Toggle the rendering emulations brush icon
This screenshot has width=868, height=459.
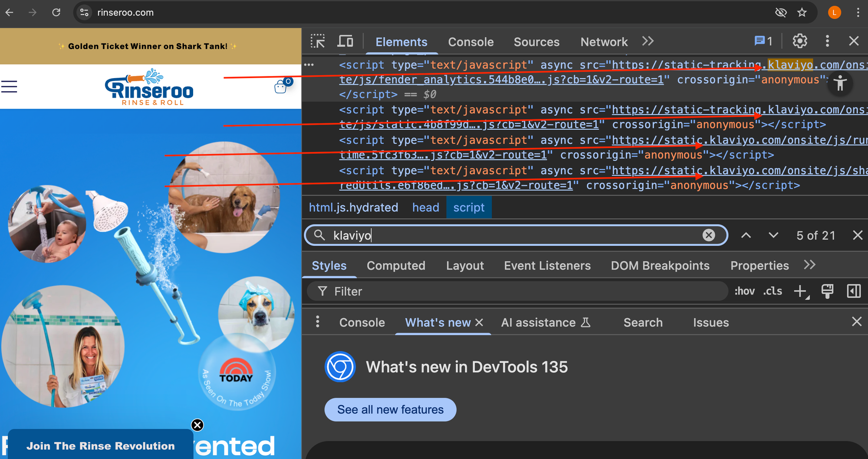[x=828, y=291]
